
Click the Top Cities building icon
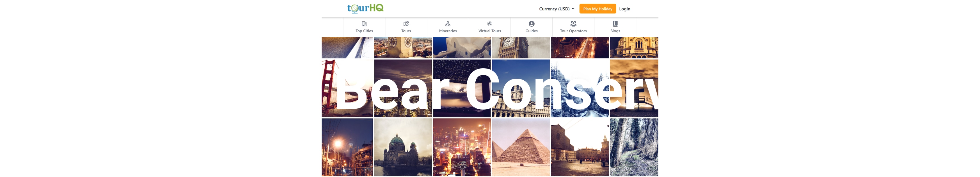[x=364, y=24]
